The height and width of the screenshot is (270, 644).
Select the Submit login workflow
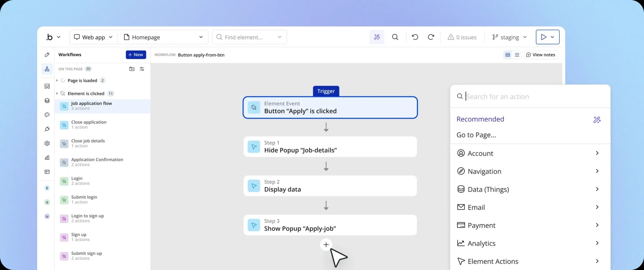[x=103, y=200]
